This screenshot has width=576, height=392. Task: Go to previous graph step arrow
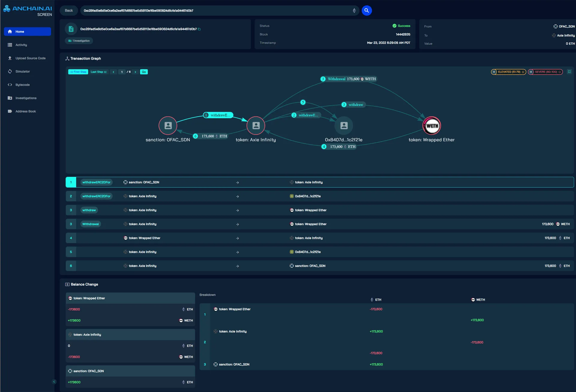[113, 72]
